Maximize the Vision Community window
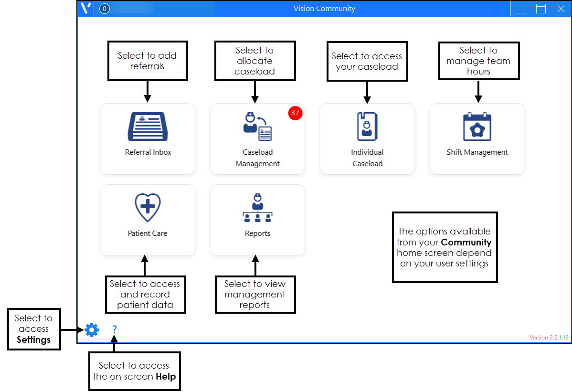This screenshot has height=392, width=572. click(x=541, y=9)
